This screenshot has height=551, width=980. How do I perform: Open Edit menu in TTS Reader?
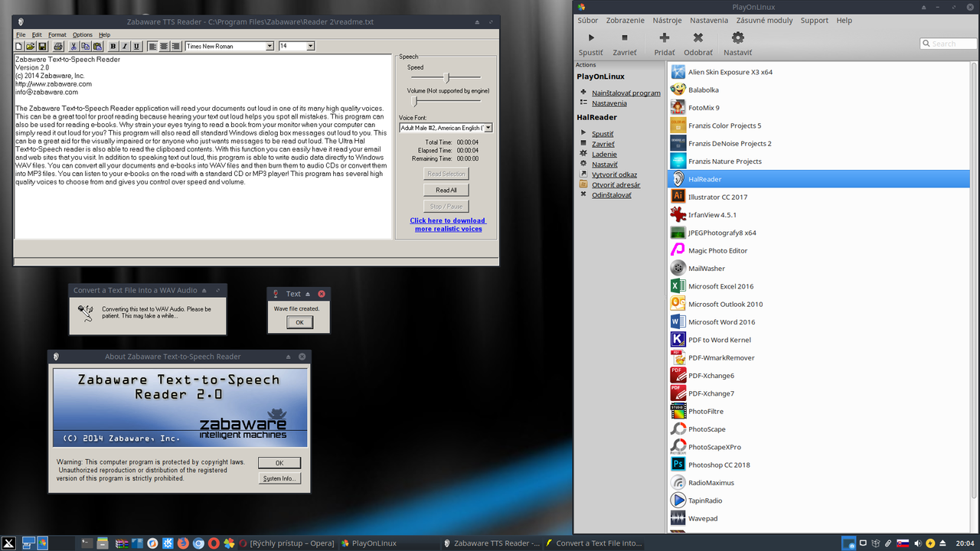click(37, 34)
